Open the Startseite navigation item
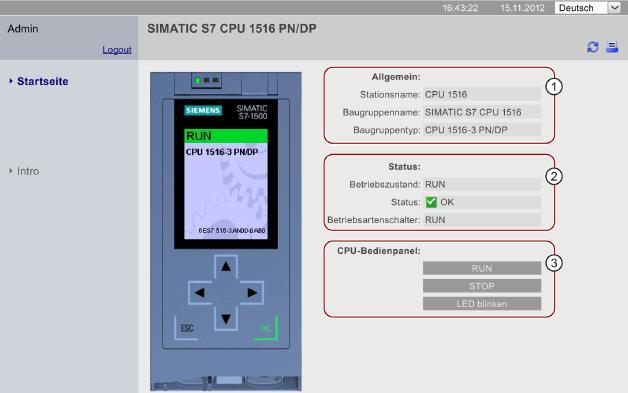Screen dimensions: 628x393 coord(42,81)
